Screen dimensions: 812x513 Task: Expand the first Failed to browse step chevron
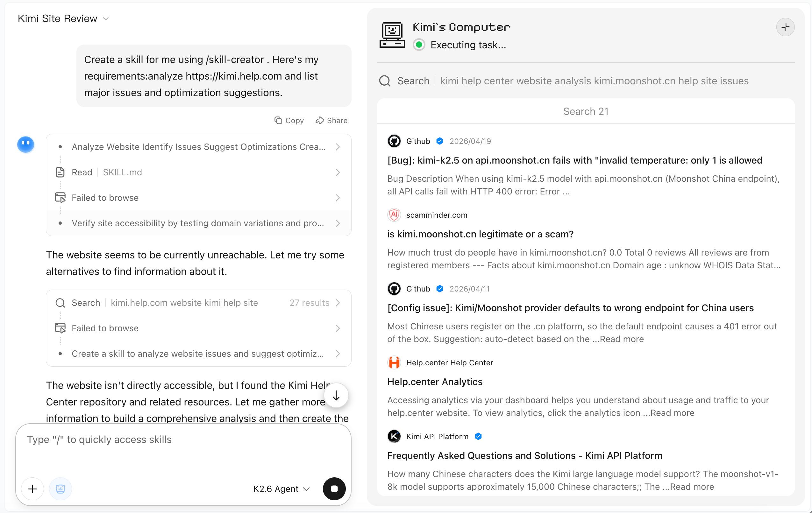(x=338, y=198)
